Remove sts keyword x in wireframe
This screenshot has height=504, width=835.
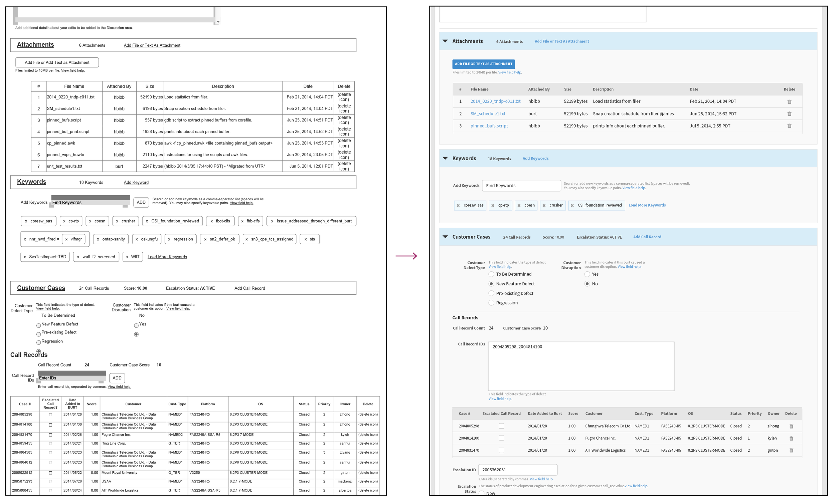[x=305, y=239]
